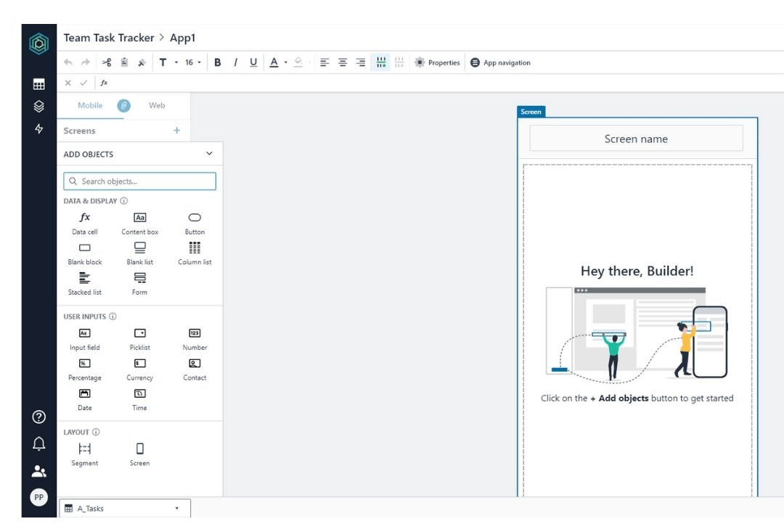This screenshot has width=784, height=532.
Task: Open App navigation
Action: coord(500,62)
